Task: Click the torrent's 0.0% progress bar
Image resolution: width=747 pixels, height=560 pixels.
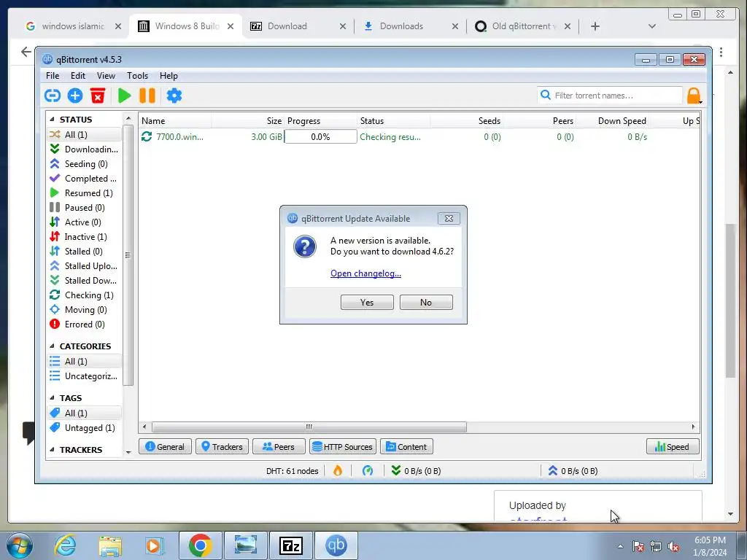Action: point(321,136)
